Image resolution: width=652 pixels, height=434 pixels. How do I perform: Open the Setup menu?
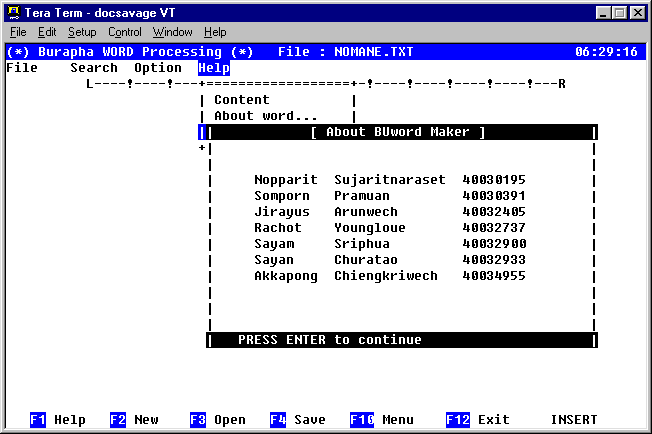(82, 32)
